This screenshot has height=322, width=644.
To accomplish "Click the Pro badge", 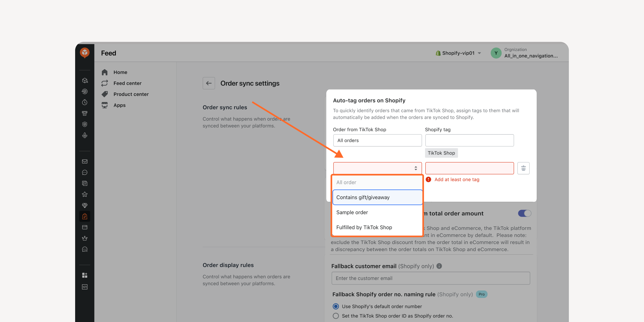I will click(481, 294).
